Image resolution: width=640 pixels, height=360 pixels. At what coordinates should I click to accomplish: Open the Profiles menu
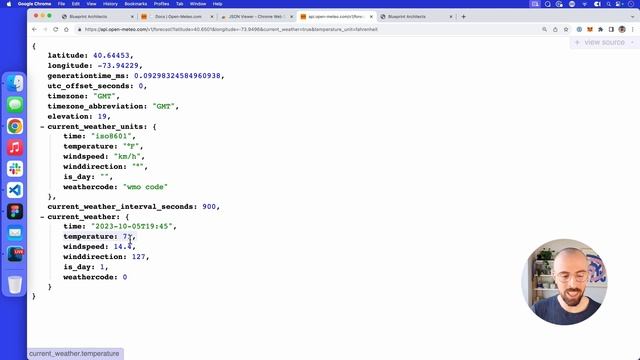[161, 4]
